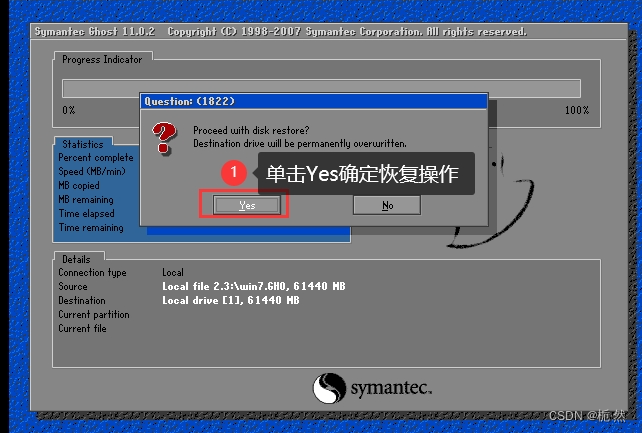
Task: Click the Source label
Action: 72,286
